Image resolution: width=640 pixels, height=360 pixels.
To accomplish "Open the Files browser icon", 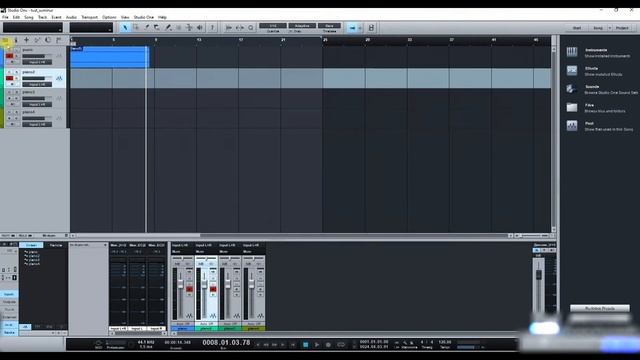I will pos(572,107).
